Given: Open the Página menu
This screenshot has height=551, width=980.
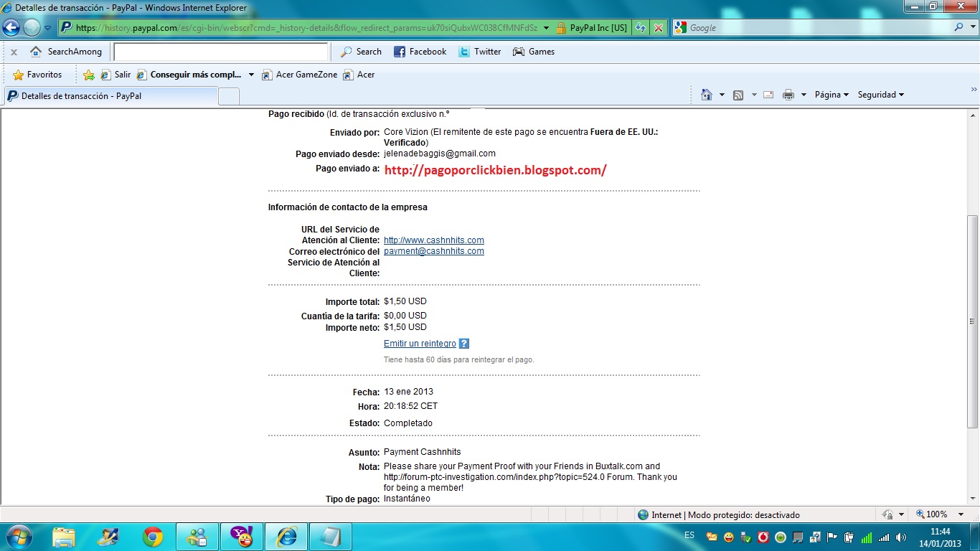Looking at the screenshot, I should (831, 95).
